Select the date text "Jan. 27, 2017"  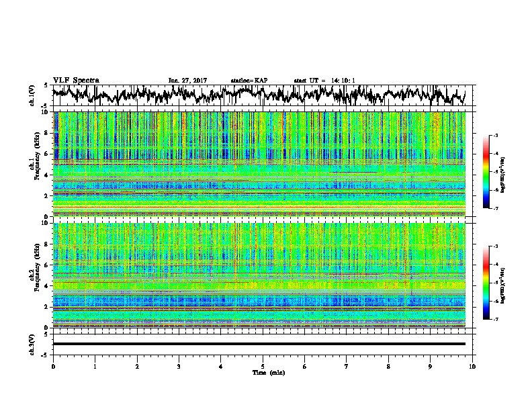187,81
